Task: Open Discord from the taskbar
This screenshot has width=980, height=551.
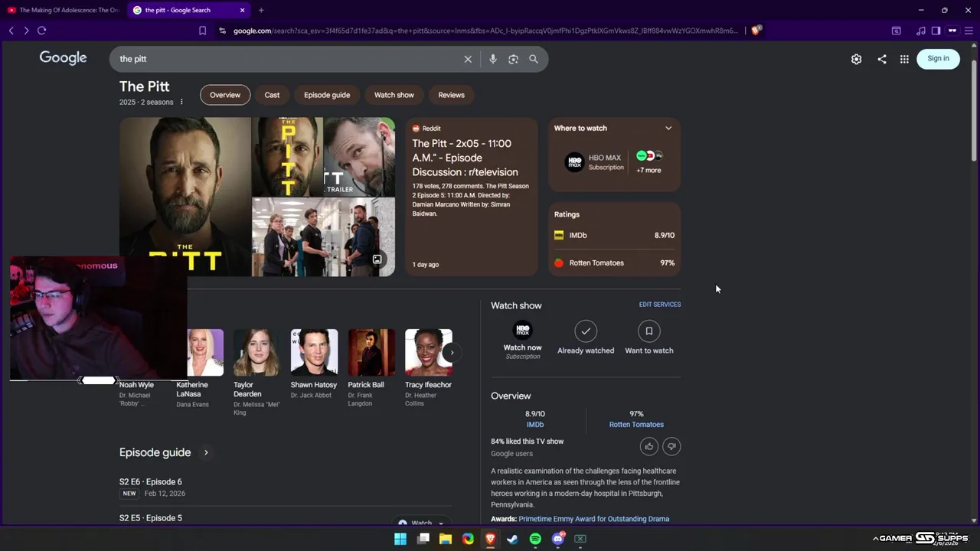Action: tap(557, 539)
